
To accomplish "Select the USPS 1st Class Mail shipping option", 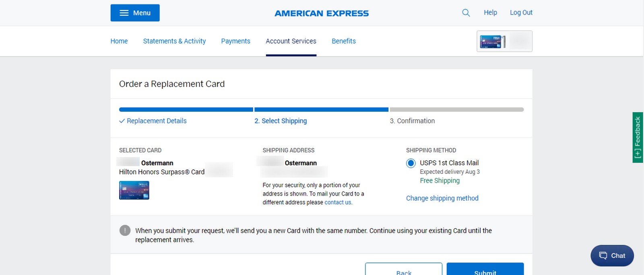I will (x=411, y=163).
